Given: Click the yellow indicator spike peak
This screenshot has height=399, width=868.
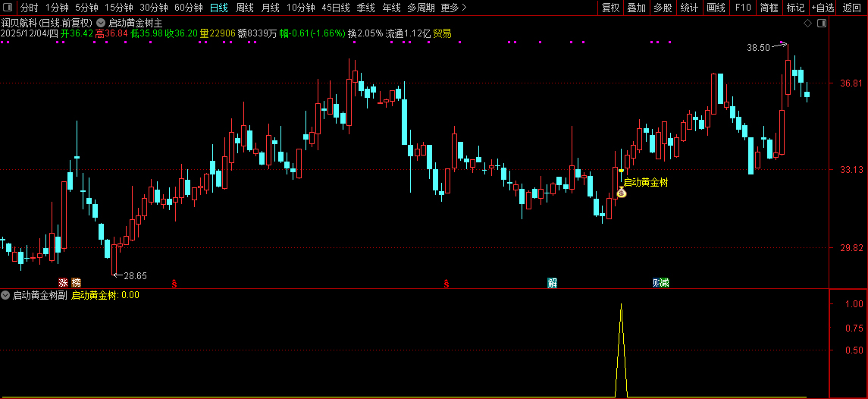Looking at the screenshot, I should [x=621, y=304].
